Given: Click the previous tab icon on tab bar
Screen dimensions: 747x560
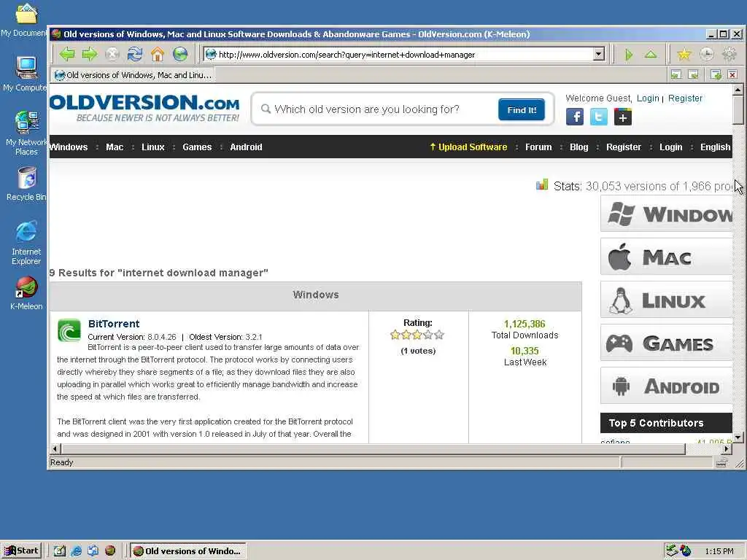Looking at the screenshot, I should (676, 74).
